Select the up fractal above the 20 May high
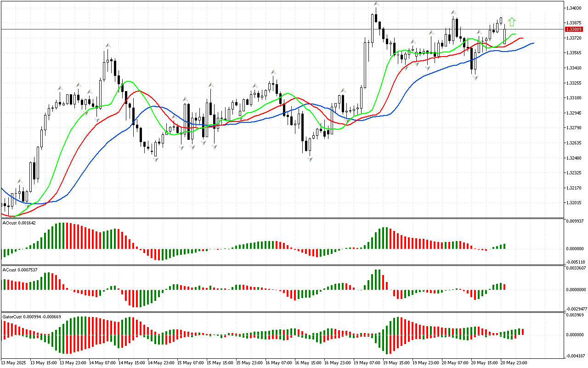Viewport: 588px width, 368px height. (453, 12)
